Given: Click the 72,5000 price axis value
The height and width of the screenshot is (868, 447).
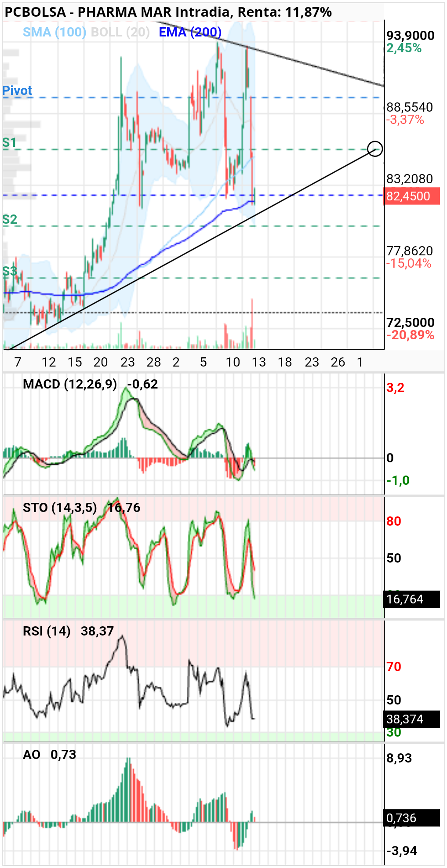Looking at the screenshot, I should click(411, 323).
